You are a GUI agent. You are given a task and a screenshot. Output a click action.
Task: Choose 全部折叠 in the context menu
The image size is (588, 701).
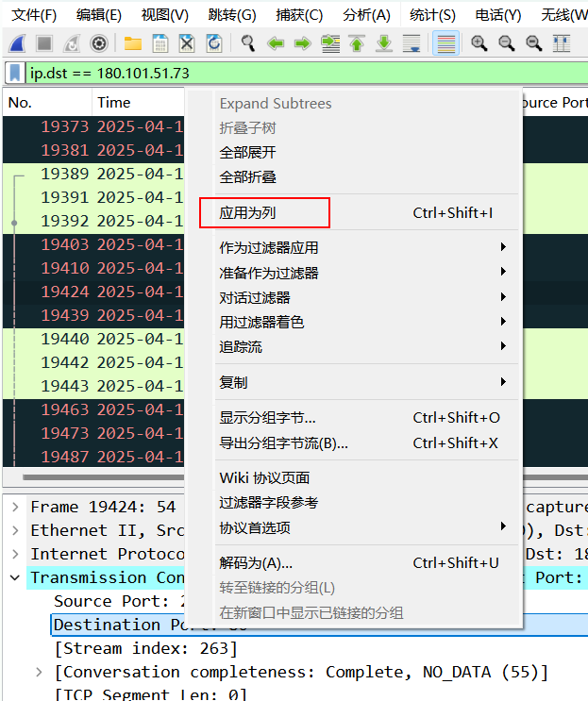click(366, 177)
